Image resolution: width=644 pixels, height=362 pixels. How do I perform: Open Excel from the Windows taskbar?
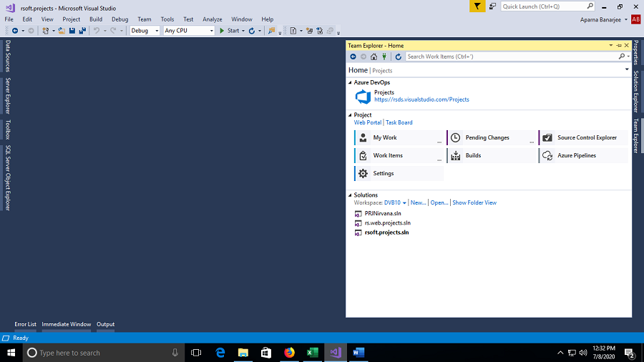pos(312,353)
